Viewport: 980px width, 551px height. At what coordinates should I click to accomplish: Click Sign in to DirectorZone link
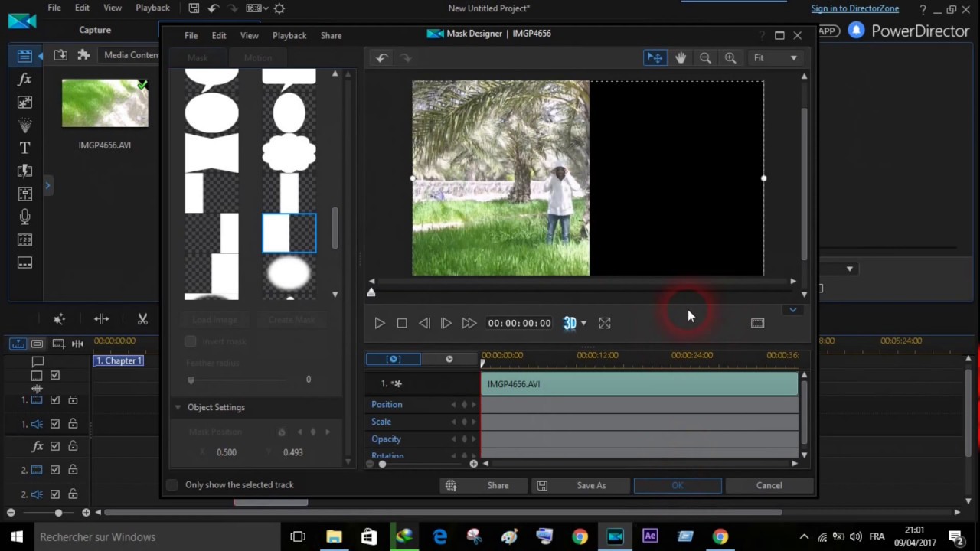click(x=855, y=9)
